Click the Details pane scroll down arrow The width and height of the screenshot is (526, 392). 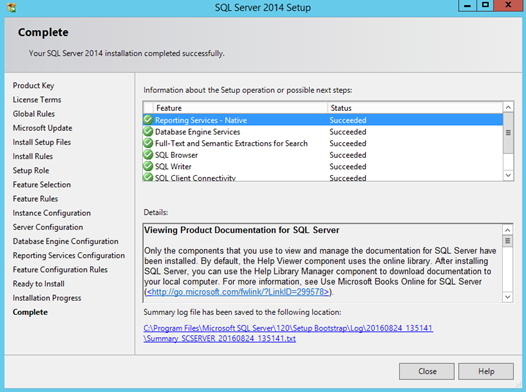tap(508, 297)
